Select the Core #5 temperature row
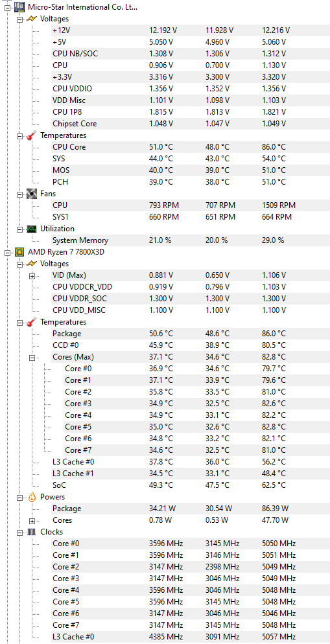 click(x=191, y=427)
